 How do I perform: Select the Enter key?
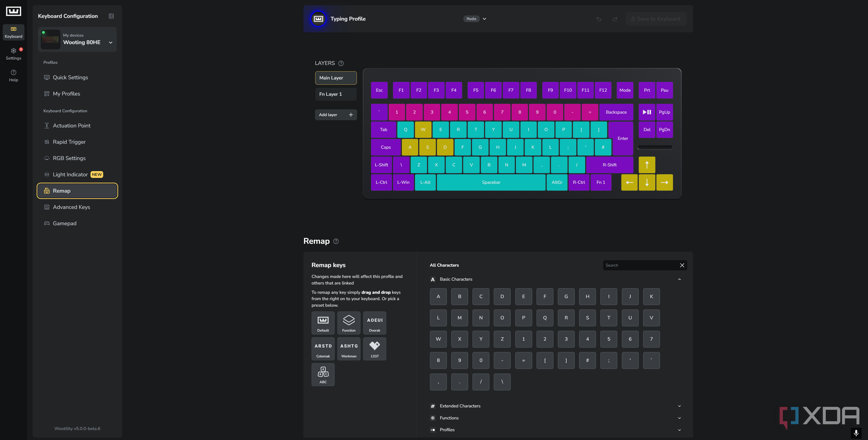tap(622, 138)
